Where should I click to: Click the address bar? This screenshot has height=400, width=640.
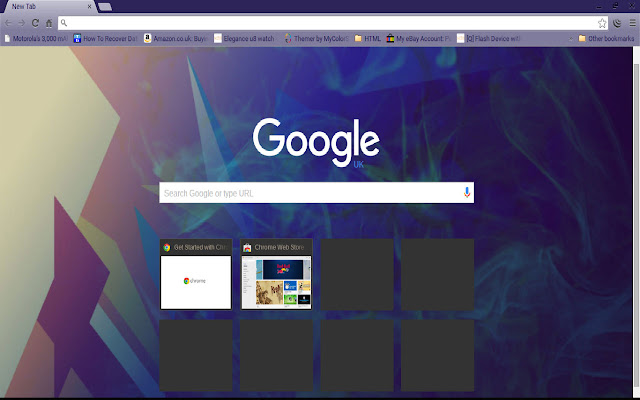(333, 23)
